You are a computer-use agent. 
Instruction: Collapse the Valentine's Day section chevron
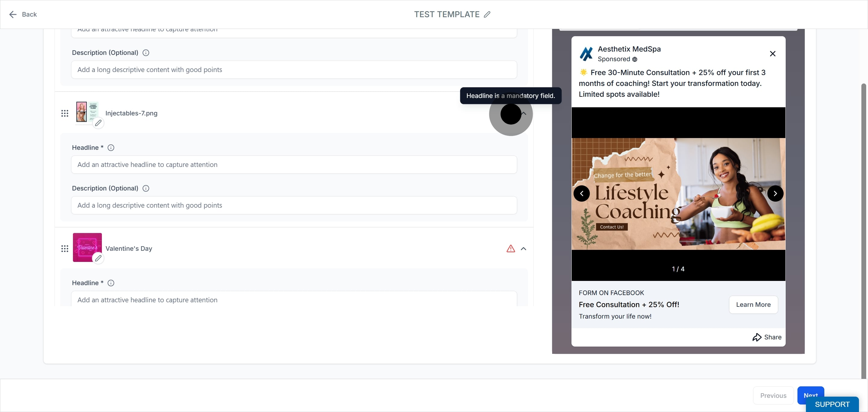523,249
